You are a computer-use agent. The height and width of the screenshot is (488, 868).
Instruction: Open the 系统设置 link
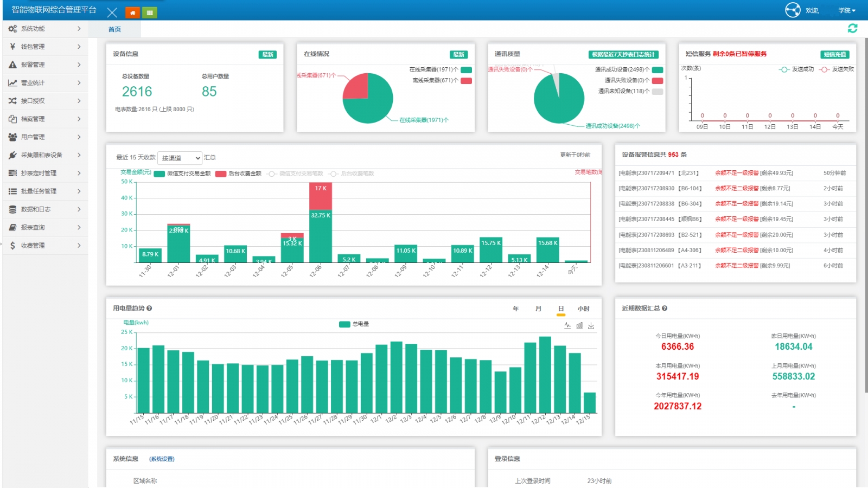pos(162,459)
